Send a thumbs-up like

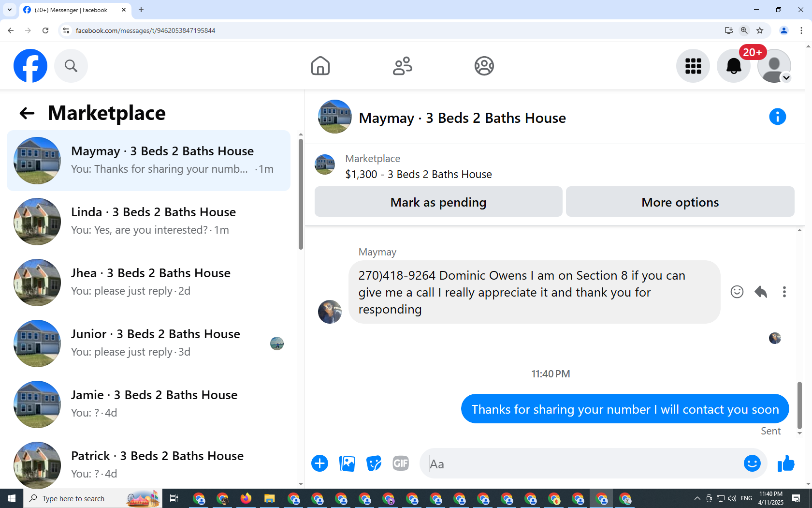(x=786, y=463)
